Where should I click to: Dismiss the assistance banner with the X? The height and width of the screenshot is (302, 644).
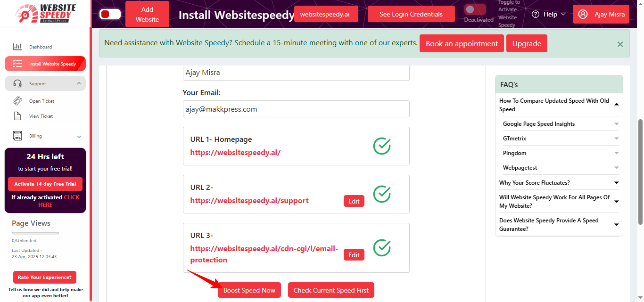pyautogui.click(x=620, y=44)
